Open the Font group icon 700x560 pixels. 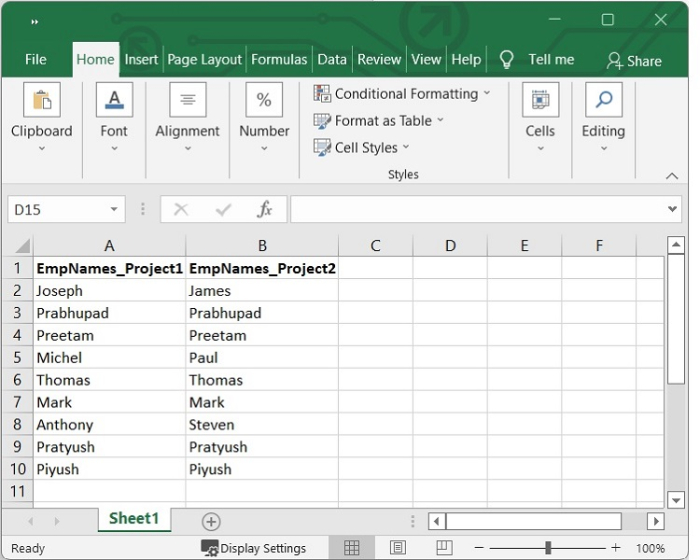coord(114,101)
